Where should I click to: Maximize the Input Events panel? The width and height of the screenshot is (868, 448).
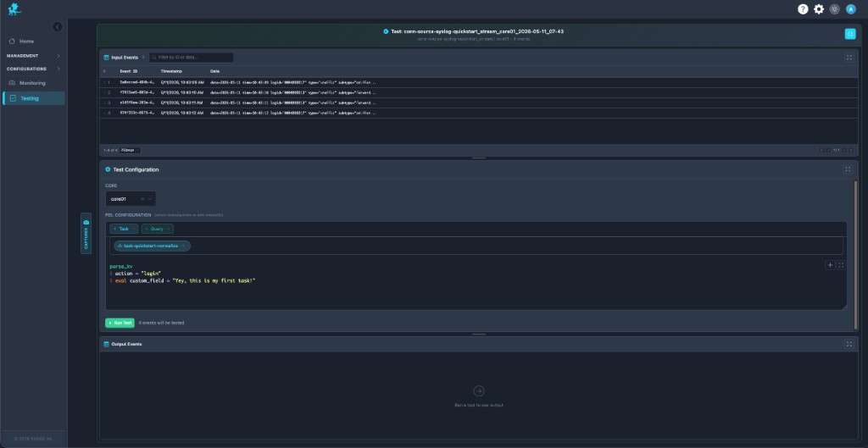click(x=849, y=58)
